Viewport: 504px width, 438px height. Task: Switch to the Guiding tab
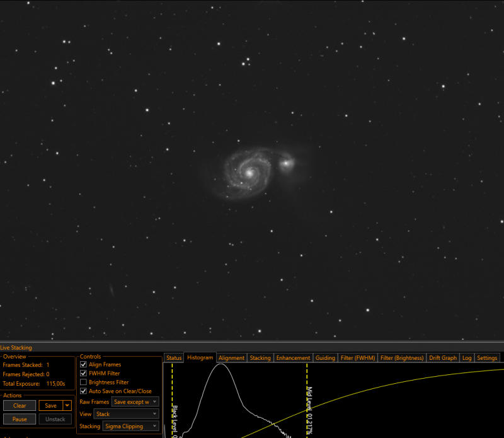325,358
